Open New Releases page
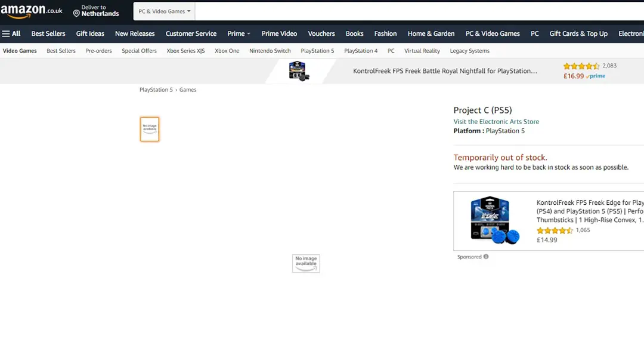Screen dimensions: 644x363 pos(135,33)
